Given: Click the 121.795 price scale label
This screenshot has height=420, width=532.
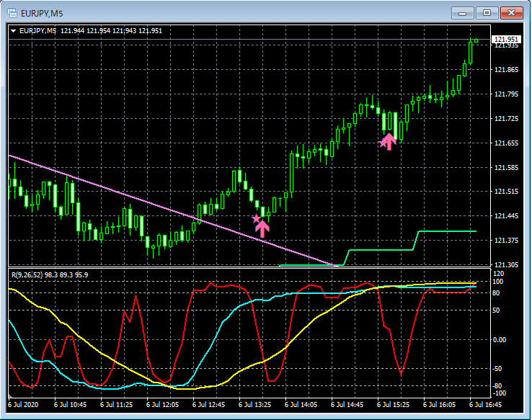Looking at the screenshot, I should [x=506, y=94].
